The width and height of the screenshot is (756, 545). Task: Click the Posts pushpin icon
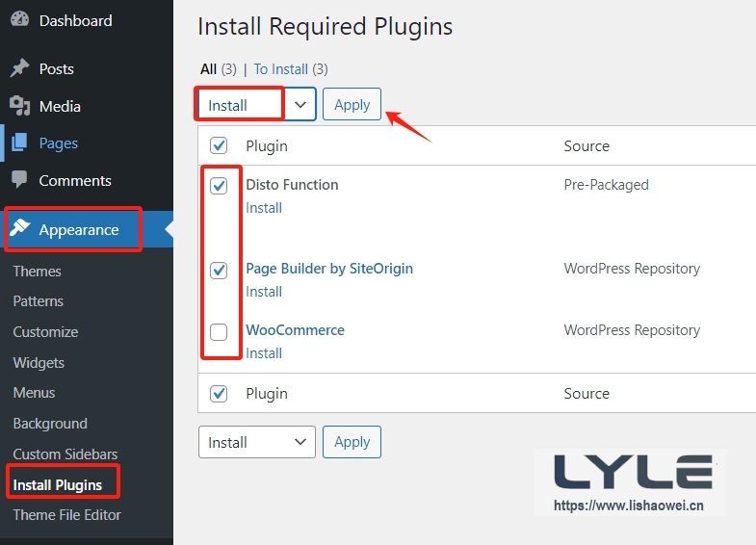[x=19, y=69]
